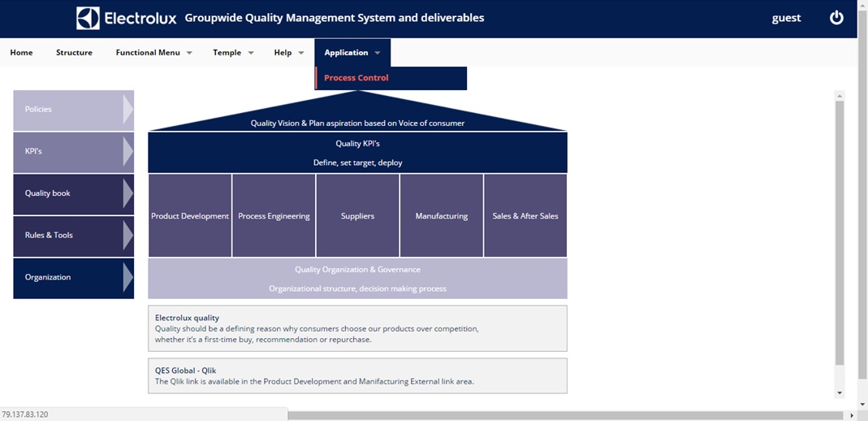Click the arrow icon on Organization panel
The width and height of the screenshot is (868, 421).
tap(127, 277)
